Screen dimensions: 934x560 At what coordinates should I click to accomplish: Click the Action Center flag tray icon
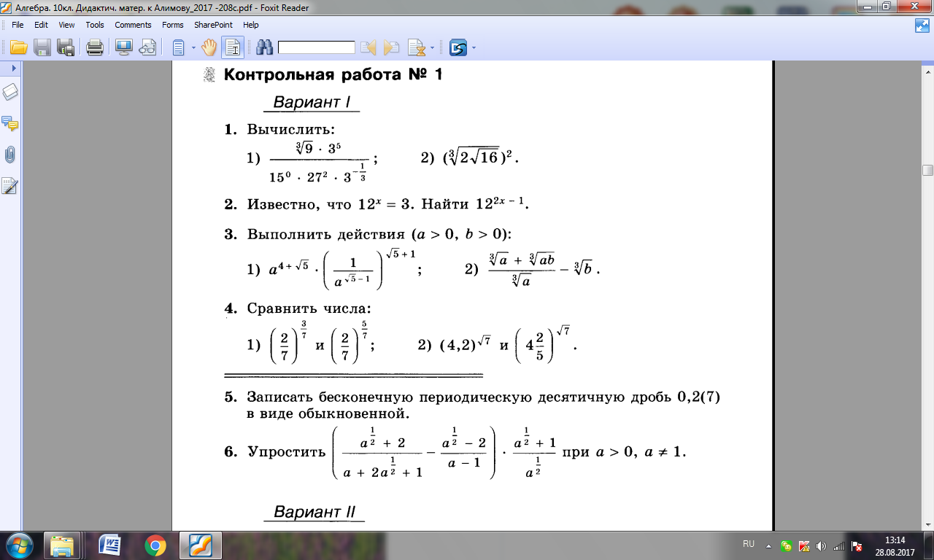(x=857, y=546)
